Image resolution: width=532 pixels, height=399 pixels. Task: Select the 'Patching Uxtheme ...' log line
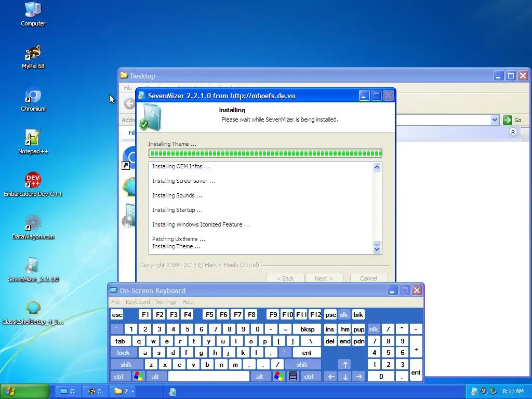coord(179,239)
